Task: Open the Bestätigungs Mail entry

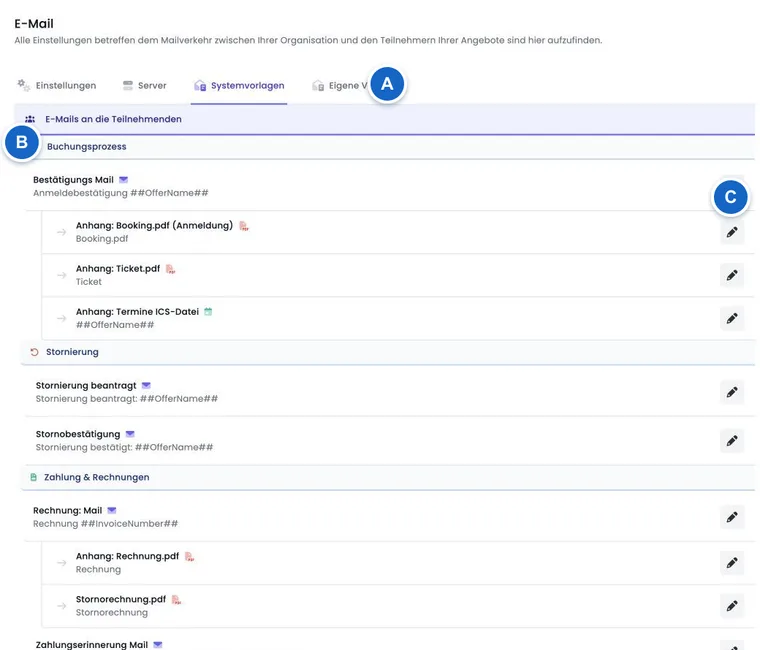Action: point(73,180)
